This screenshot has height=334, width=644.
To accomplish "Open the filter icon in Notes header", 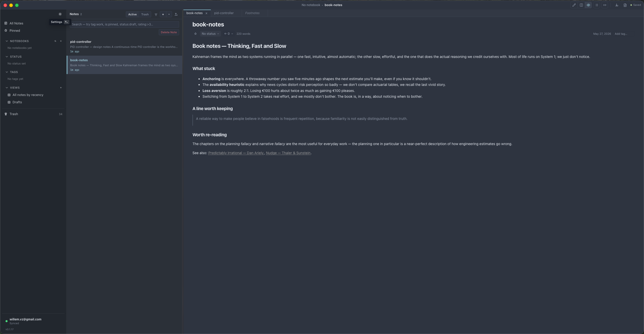I will 156,14.
